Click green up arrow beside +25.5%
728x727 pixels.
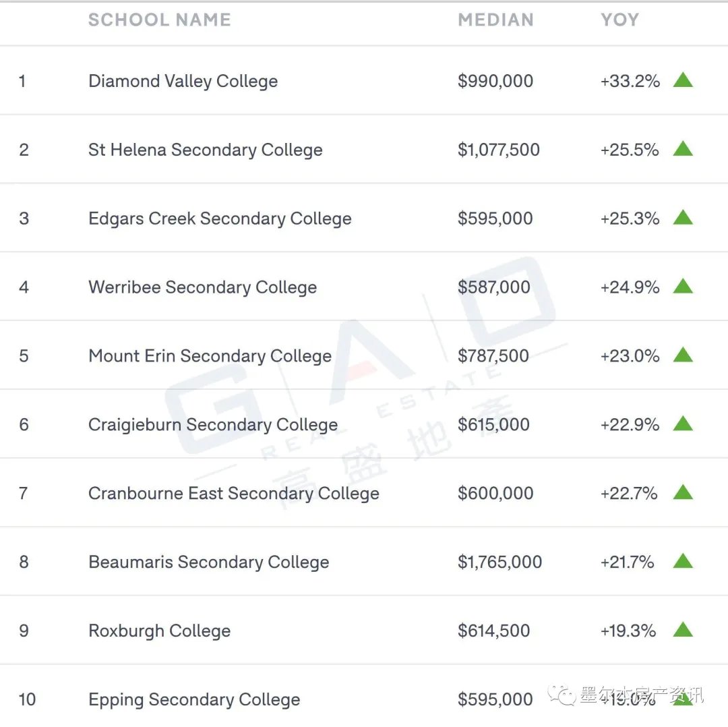pyautogui.click(x=682, y=148)
